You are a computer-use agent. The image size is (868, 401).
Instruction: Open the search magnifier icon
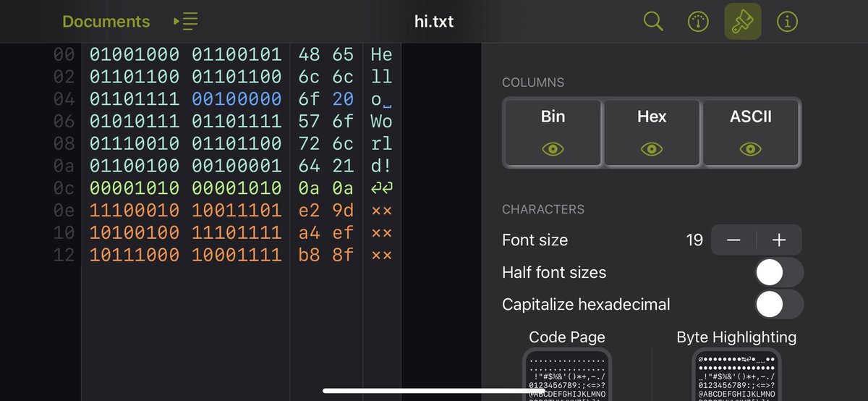tap(653, 22)
